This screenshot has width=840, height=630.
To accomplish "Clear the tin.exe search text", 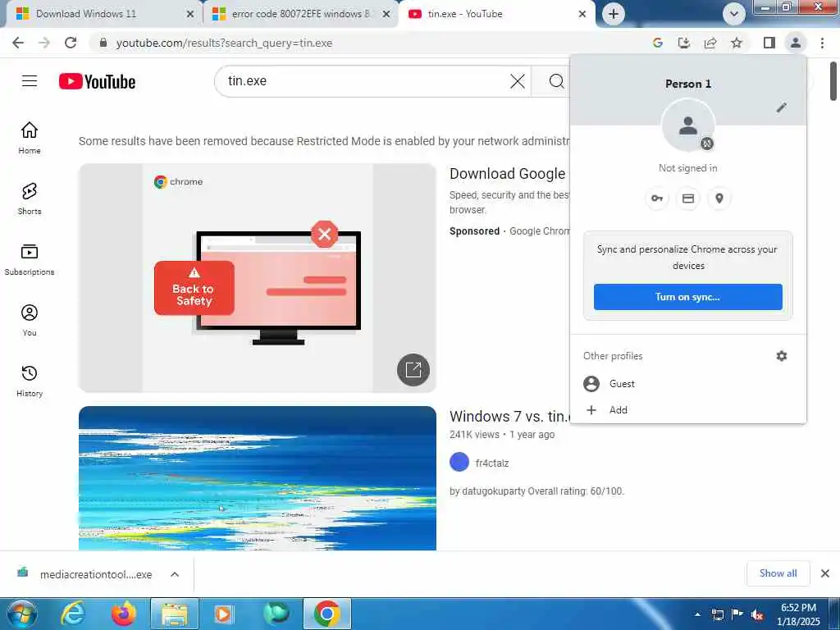I will click(x=518, y=81).
